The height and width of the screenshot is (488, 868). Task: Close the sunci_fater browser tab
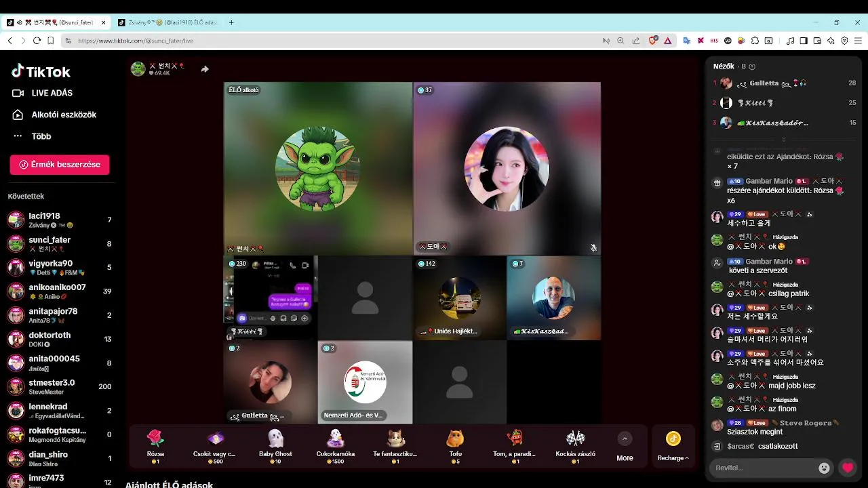click(x=104, y=22)
